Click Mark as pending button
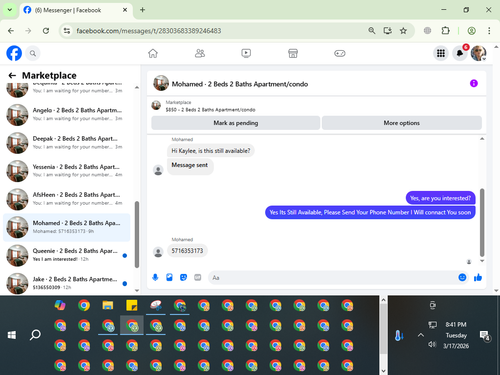500x375 pixels. (x=236, y=123)
